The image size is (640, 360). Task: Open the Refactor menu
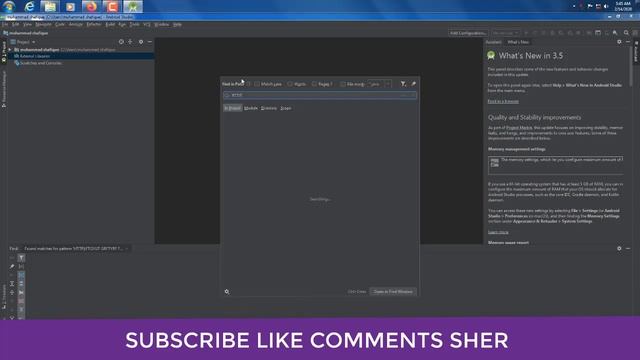pos(94,24)
